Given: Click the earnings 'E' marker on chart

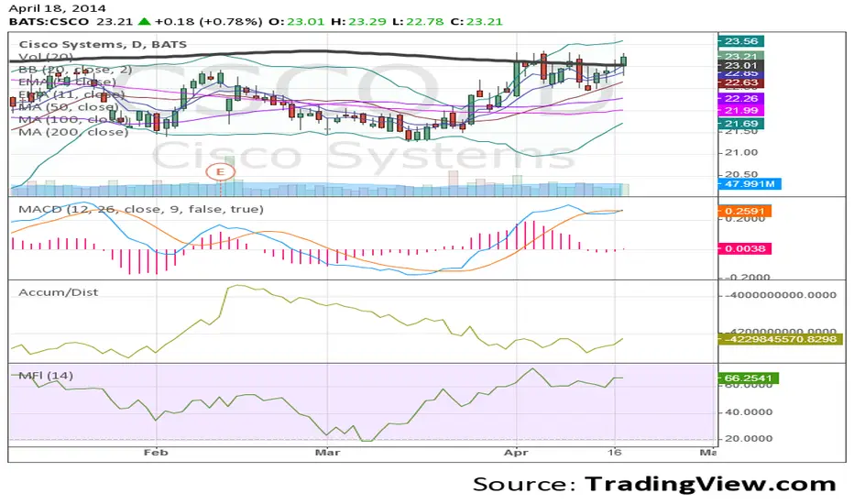Looking at the screenshot, I should tap(220, 172).
